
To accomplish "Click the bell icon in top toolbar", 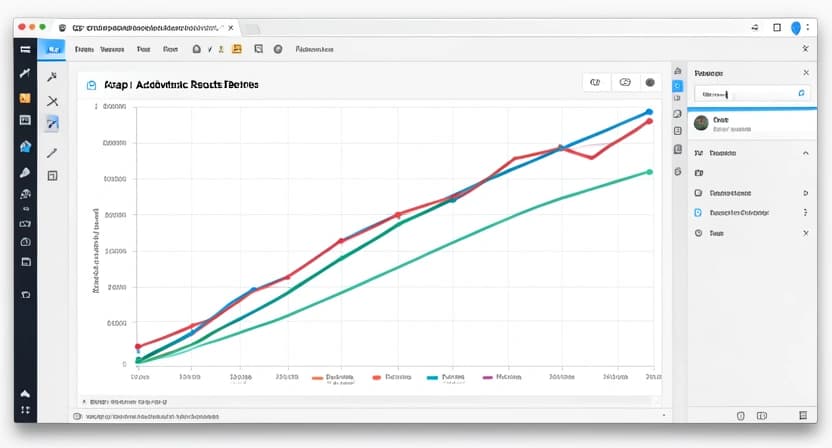I will [x=197, y=48].
